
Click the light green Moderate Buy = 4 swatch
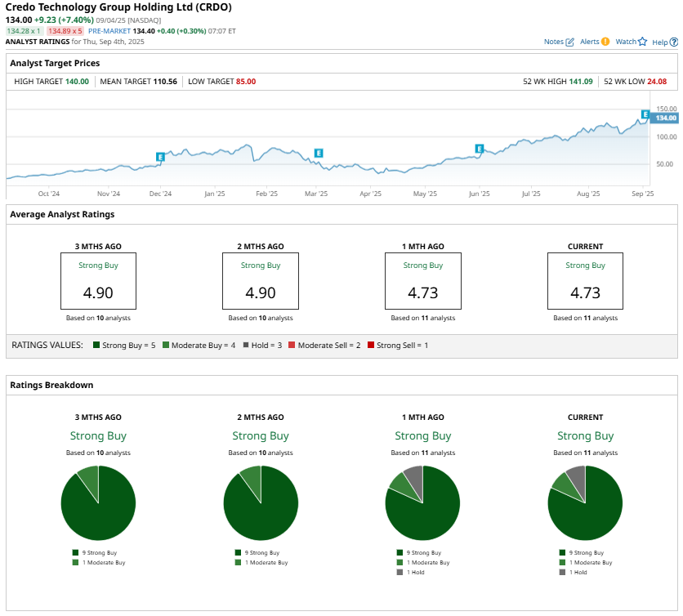point(166,345)
